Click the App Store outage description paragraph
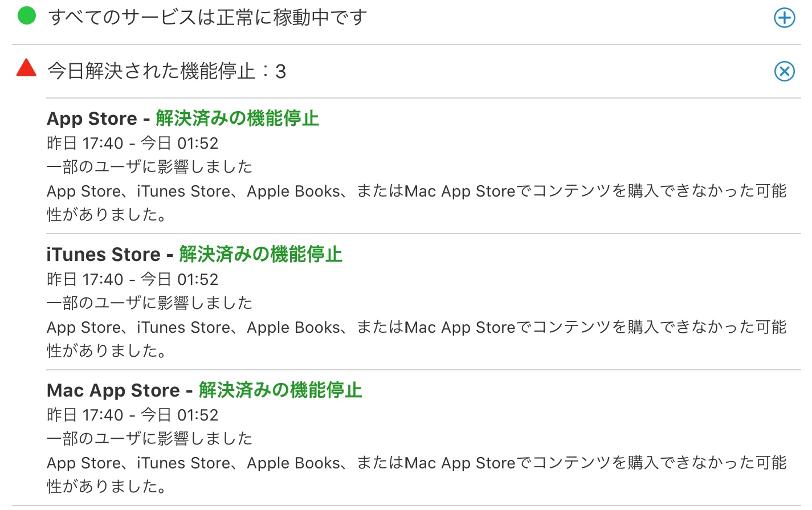 click(x=416, y=202)
